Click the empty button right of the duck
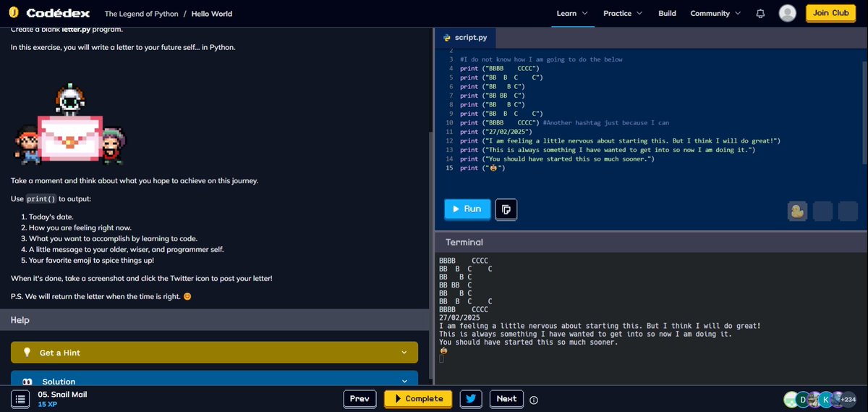This screenshot has width=868, height=412. click(x=822, y=211)
